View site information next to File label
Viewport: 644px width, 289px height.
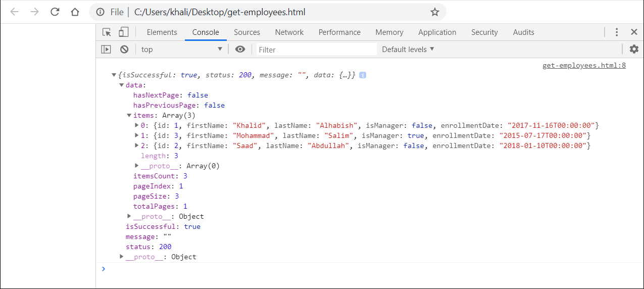pos(100,12)
